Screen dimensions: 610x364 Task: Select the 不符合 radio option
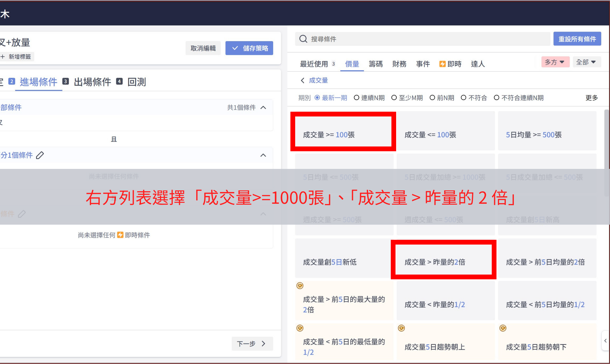point(463,98)
